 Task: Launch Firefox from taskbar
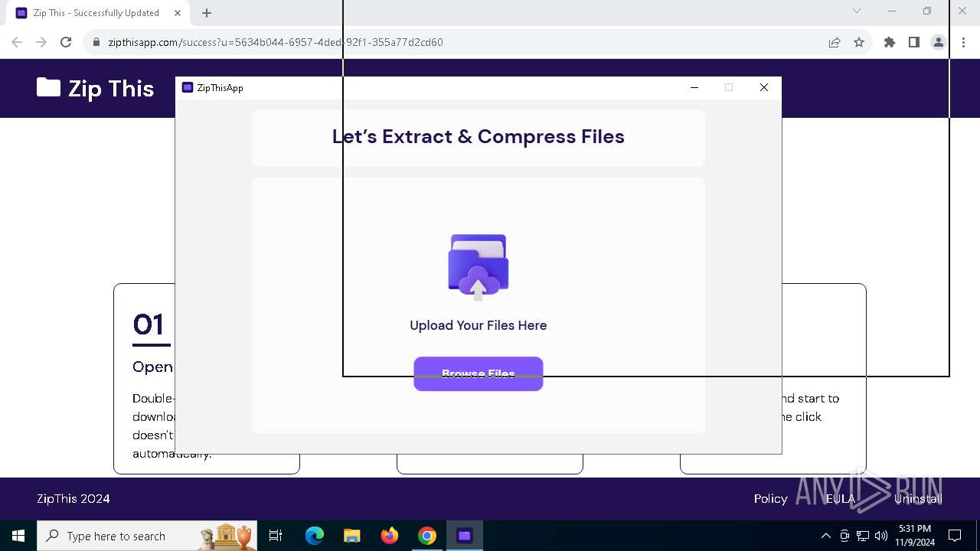pyautogui.click(x=390, y=536)
